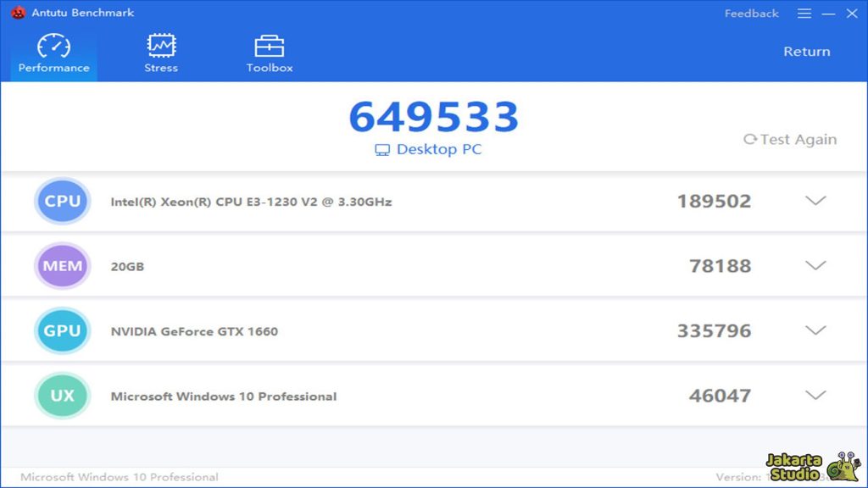Click the Desktop PC monitor icon
Viewport: 868px width, 488px height.
[x=382, y=150]
